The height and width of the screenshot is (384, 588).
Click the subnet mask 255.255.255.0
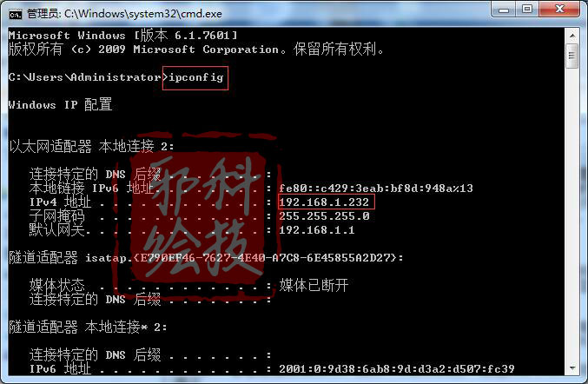point(324,216)
